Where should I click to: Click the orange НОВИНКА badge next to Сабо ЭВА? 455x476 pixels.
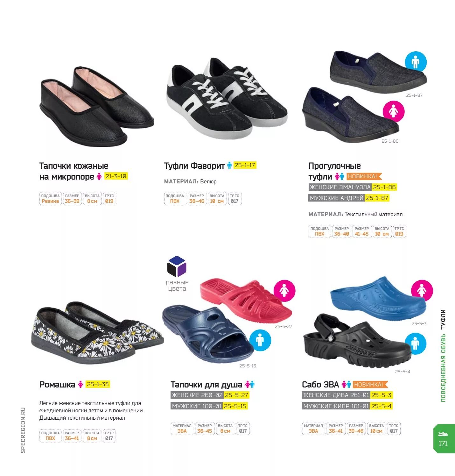coord(370,385)
